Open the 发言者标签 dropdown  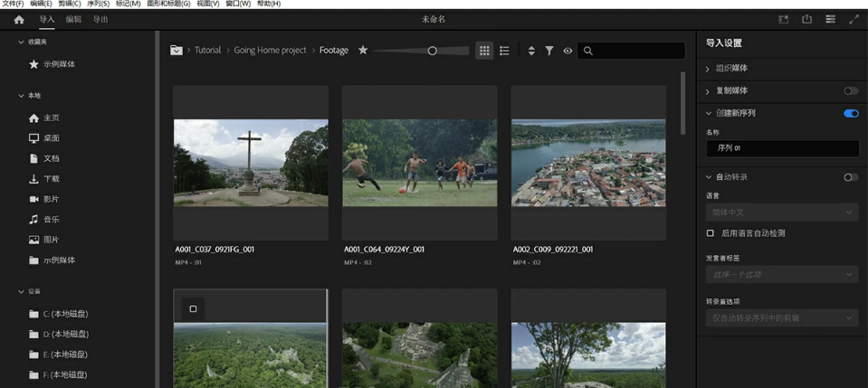tap(782, 275)
